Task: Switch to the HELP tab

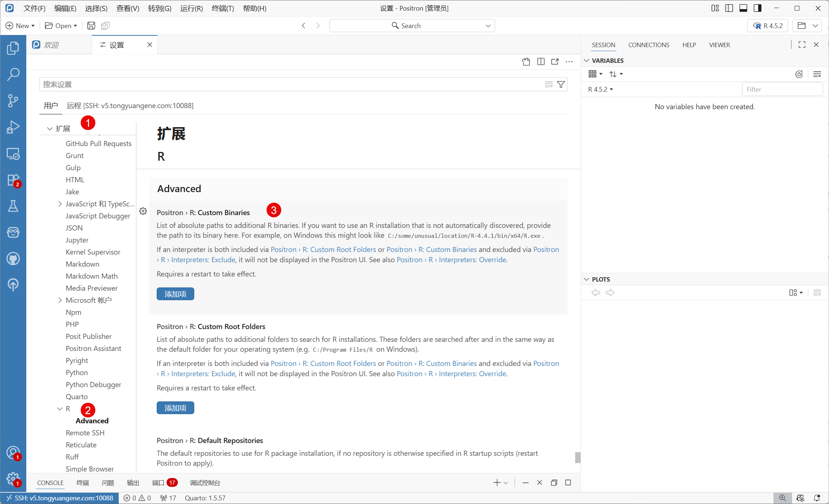Action: [689, 45]
